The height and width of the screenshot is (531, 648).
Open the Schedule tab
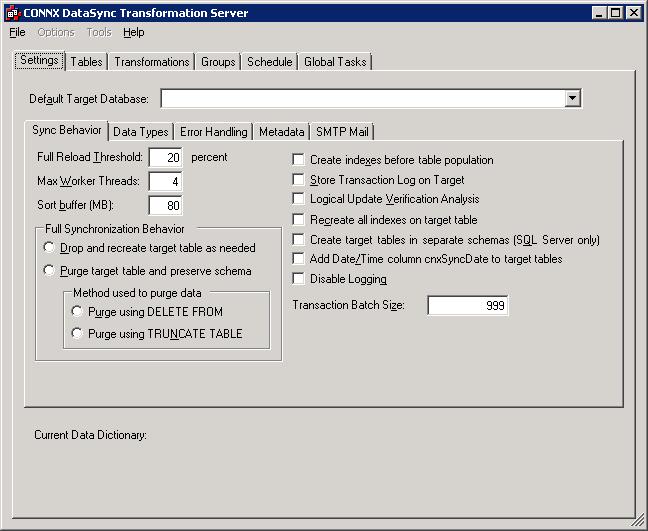(x=269, y=62)
